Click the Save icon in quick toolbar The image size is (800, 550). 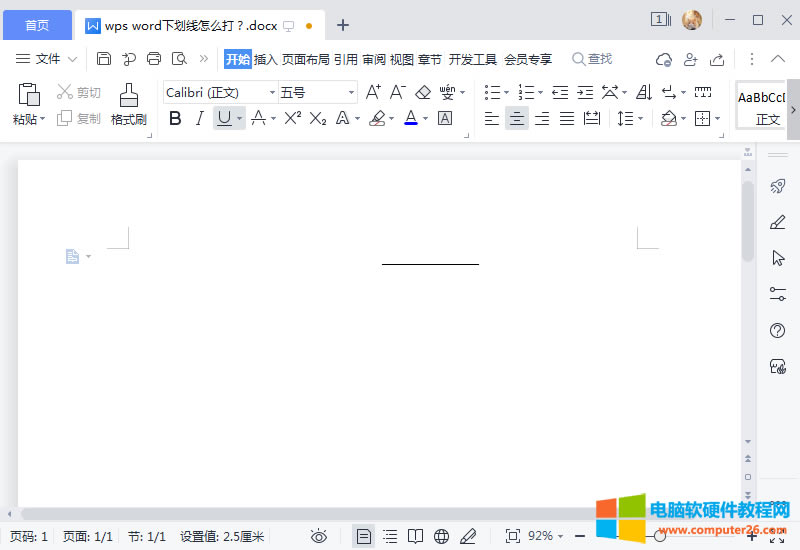[x=104, y=59]
